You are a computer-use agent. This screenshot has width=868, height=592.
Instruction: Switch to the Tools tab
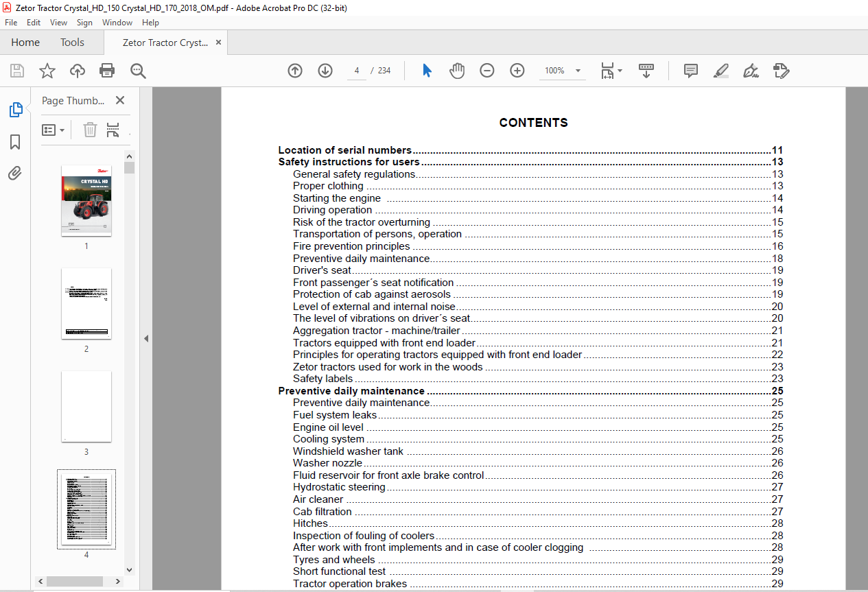(x=72, y=43)
